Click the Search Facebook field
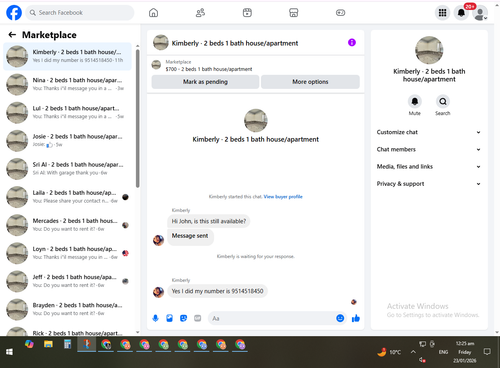The width and height of the screenshot is (500, 368). pyautogui.click(x=80, y=13)
